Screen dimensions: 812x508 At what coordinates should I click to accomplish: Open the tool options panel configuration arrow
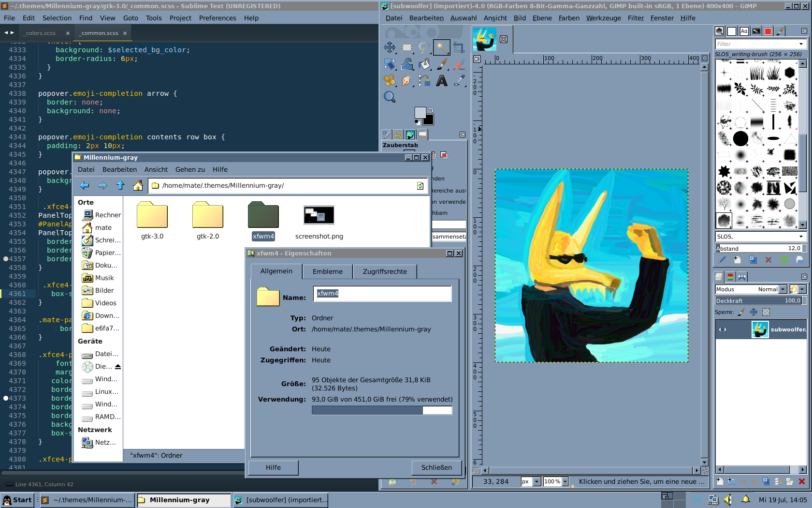[463, 134]
